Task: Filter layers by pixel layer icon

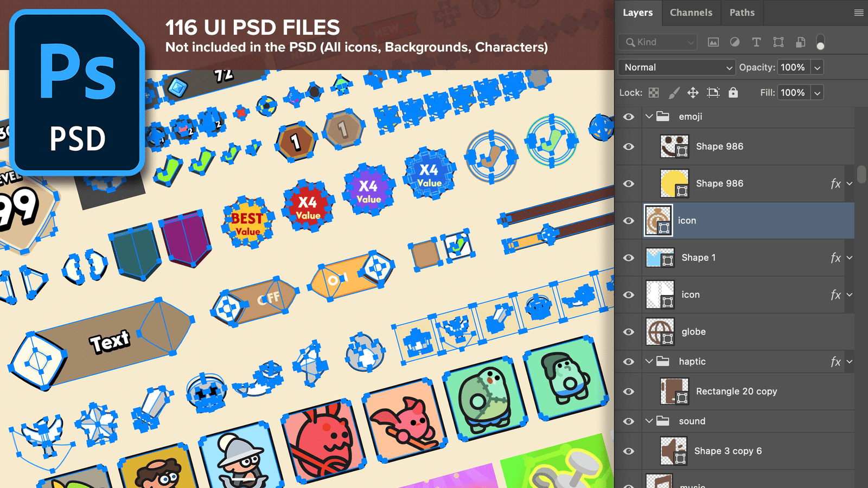Action: tap(713, 42)
